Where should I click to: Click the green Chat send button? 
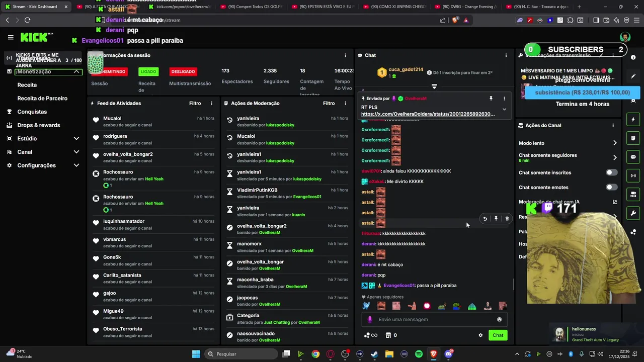coord(498,335)
